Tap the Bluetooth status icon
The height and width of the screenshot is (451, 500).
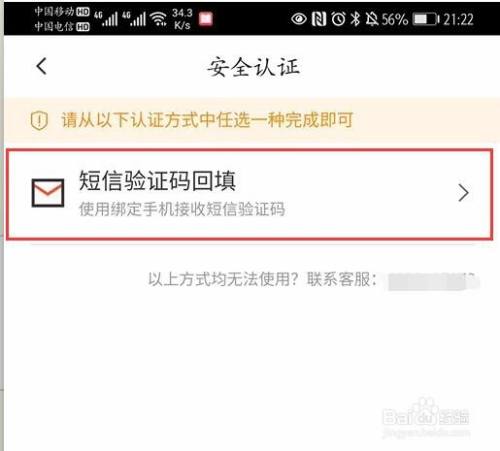click(x=355, y=19)
